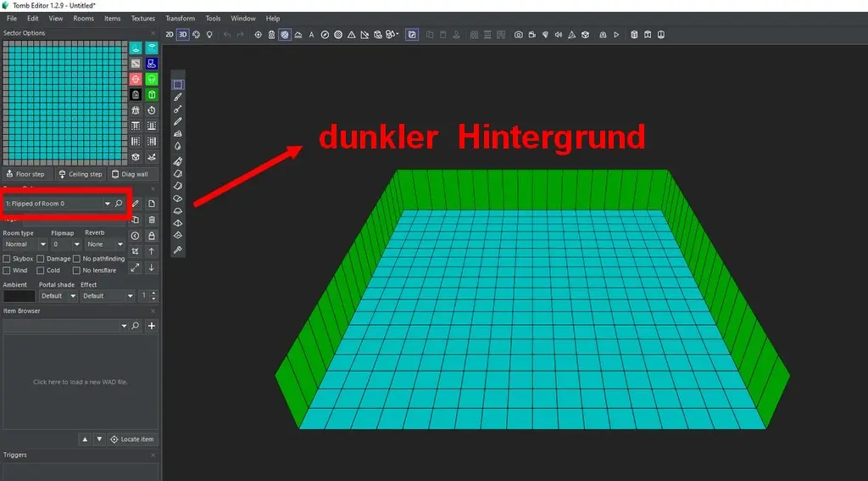Open the Room type dropdown
The height and width of the screenshot is (481, 868).
(23, 244)
